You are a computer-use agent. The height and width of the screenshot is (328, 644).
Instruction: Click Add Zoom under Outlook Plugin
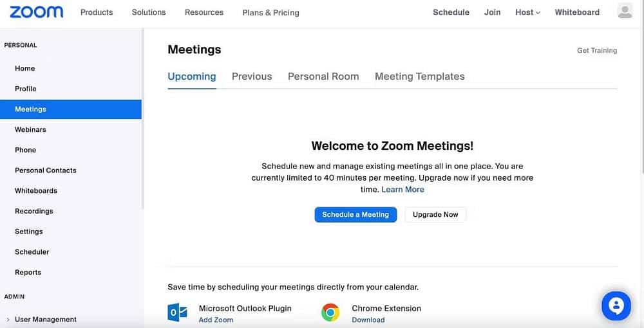pos(216,320)
